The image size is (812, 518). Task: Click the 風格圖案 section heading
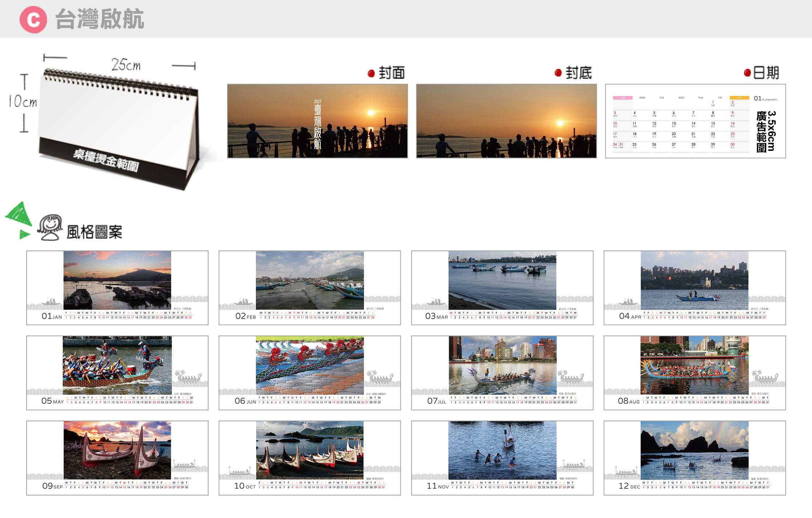[x=94, y=232]
